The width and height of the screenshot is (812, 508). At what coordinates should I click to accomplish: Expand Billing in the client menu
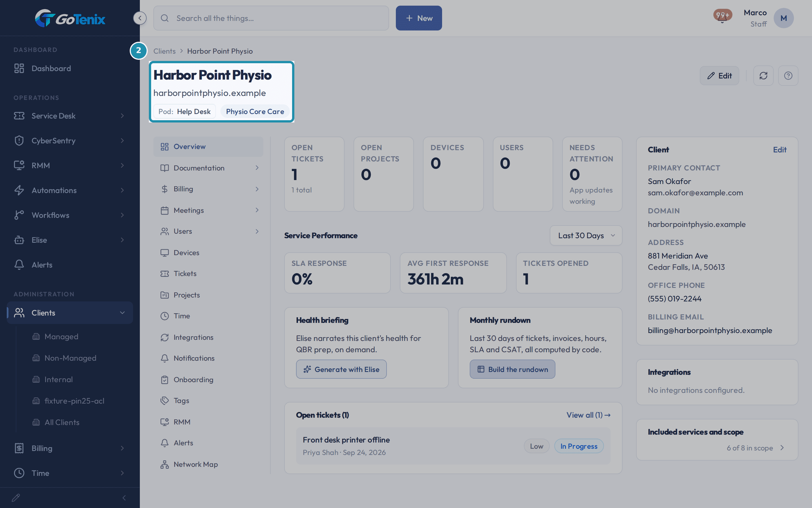208,189
